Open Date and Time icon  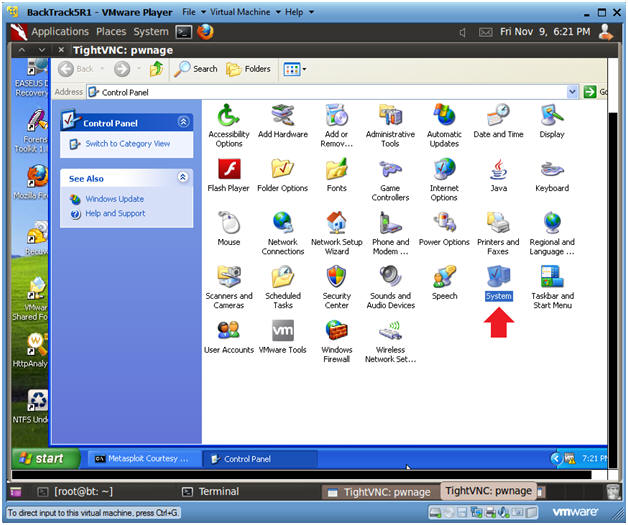pyautogui.click(x=498, y=121)
